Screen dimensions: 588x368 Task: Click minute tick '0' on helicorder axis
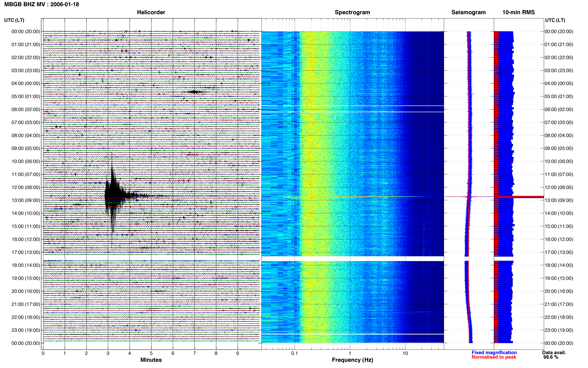click(43, 353)
